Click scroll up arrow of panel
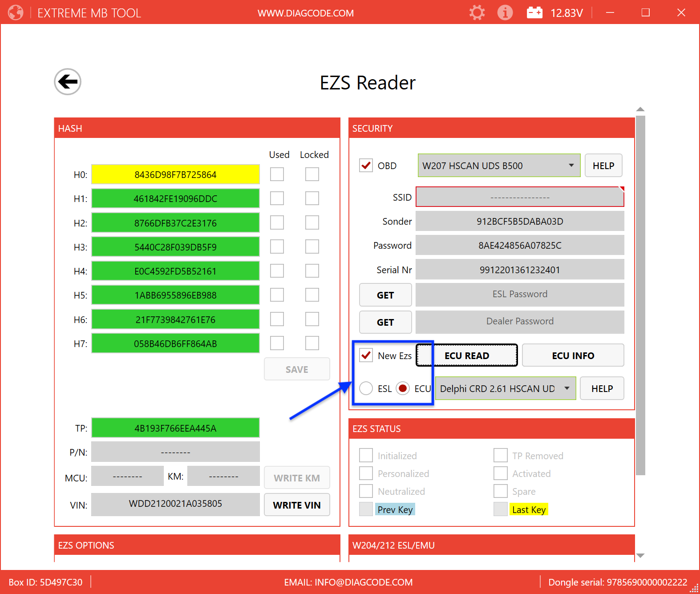 (640, 109)
